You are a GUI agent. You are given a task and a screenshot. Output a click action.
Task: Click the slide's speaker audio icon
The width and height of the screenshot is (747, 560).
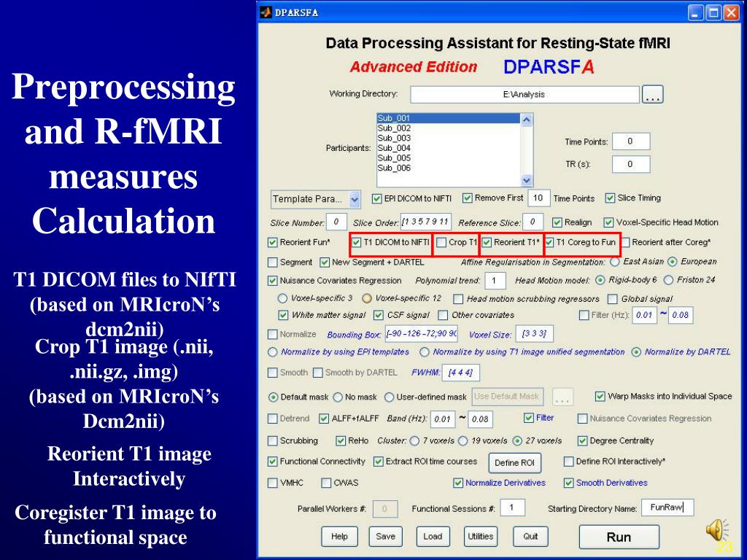(x=717, y=529)
